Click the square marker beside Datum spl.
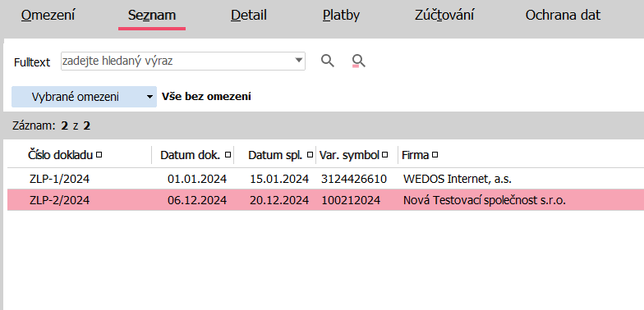 (310, 155)
